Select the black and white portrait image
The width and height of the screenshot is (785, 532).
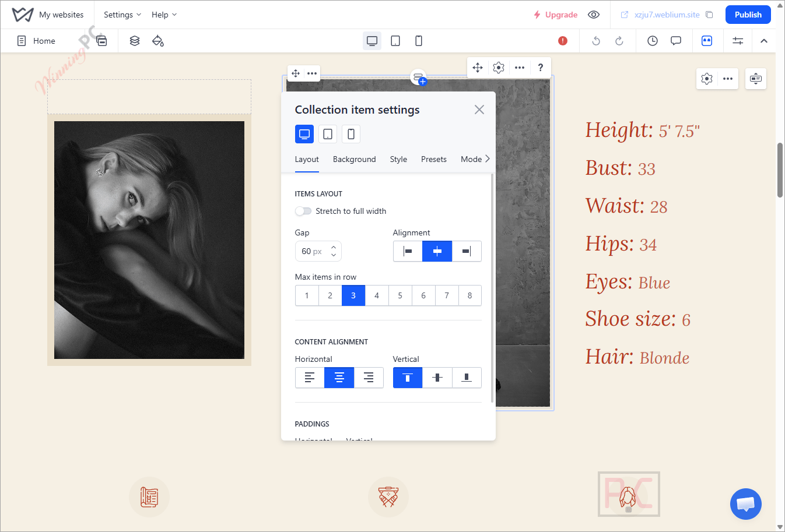tap(149, 240)
